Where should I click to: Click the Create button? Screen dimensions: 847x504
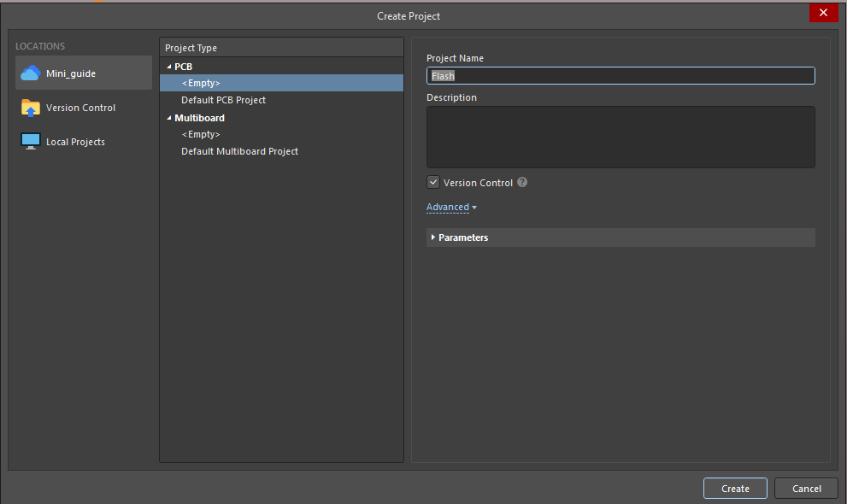pos(734,488)
